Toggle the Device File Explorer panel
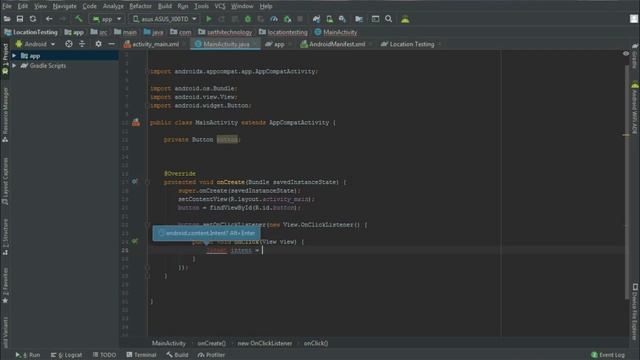The width and height of the screenshot is (640, 360). point(635,311)
